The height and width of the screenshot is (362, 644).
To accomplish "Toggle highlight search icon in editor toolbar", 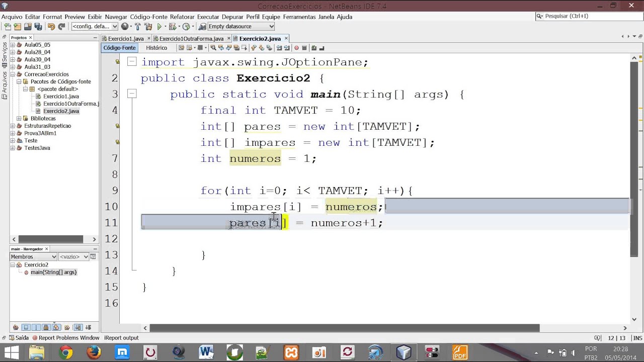I will pos(236,48).
